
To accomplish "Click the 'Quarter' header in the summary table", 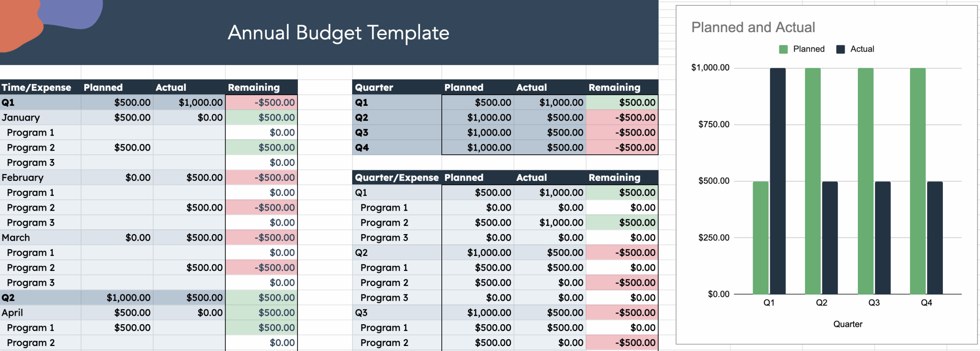I will [x=374, y=87].
